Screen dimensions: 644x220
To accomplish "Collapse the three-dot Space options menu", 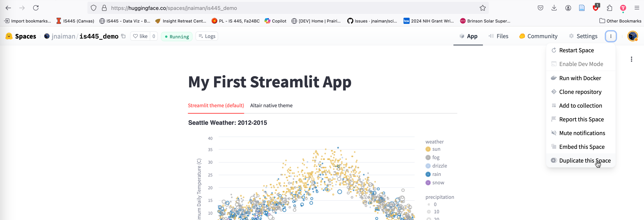I will point(611,36).
